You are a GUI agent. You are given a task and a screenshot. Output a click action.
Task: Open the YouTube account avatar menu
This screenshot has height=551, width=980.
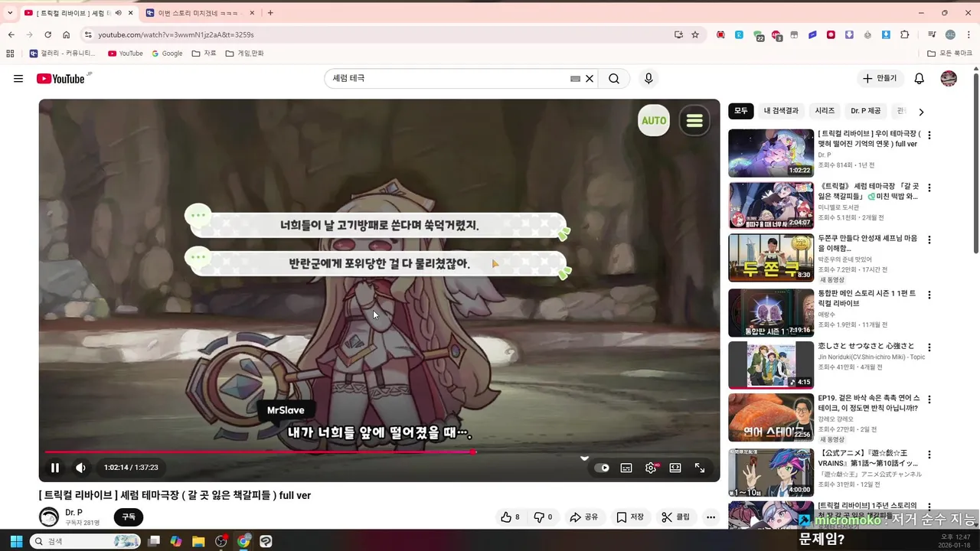[x=949, y=79]
